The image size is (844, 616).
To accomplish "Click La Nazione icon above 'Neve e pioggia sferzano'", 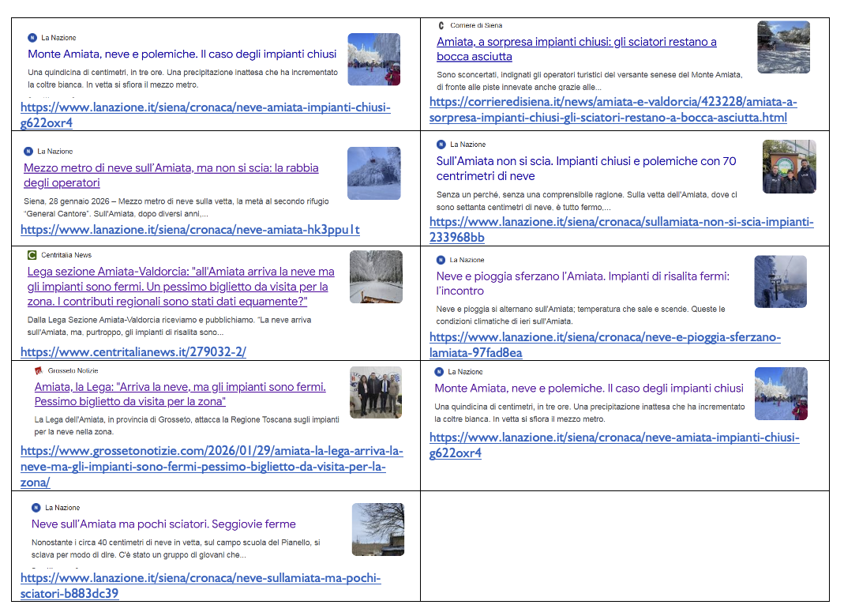I will [x=441, y=260].
